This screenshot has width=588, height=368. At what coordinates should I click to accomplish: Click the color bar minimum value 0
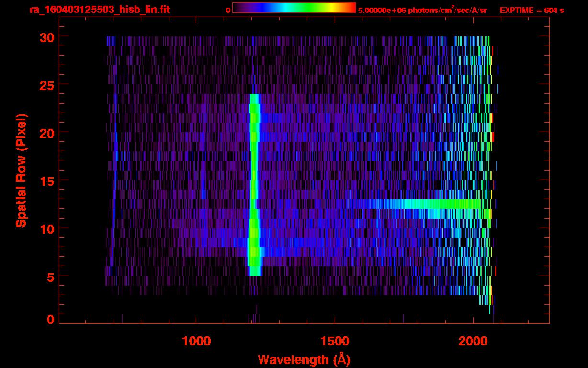228,10
